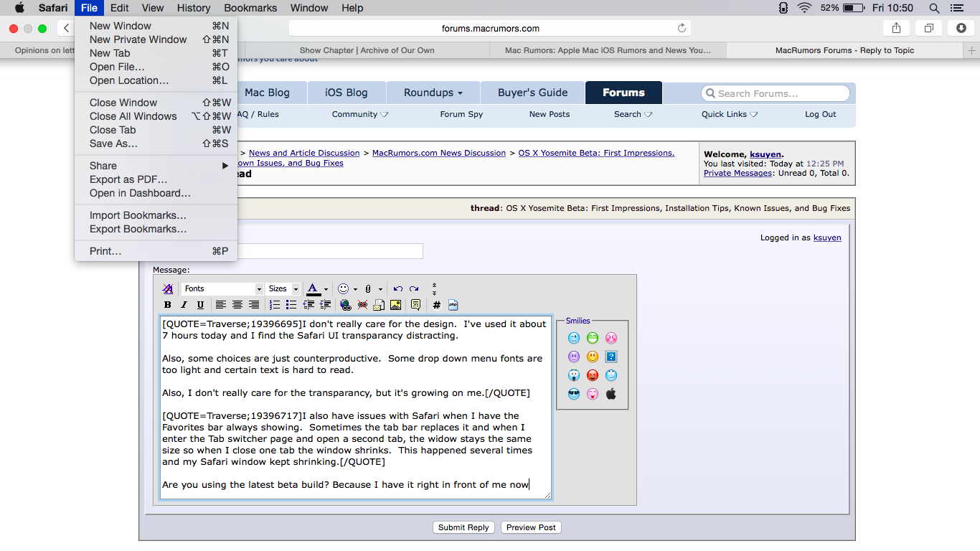Click the Remove Text Formatting icon

coord(167,288)
